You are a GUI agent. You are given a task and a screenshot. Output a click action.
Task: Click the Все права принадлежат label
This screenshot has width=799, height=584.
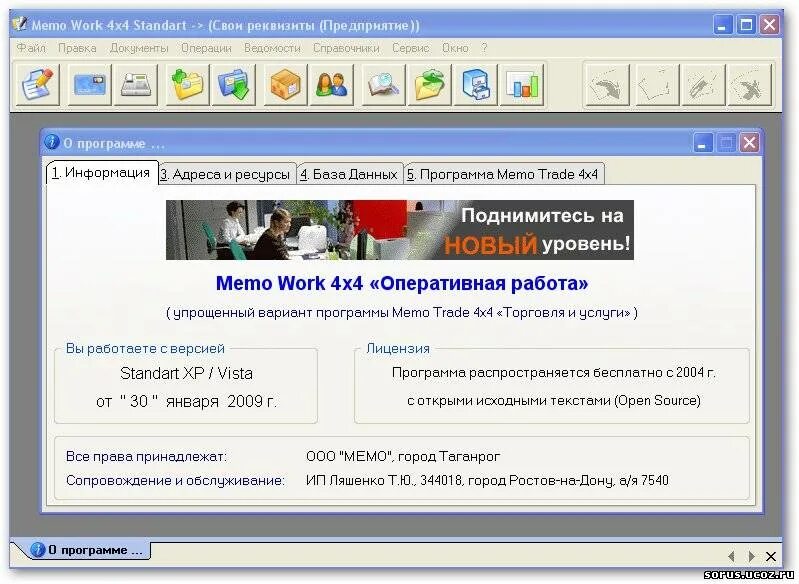pos(146,457)
